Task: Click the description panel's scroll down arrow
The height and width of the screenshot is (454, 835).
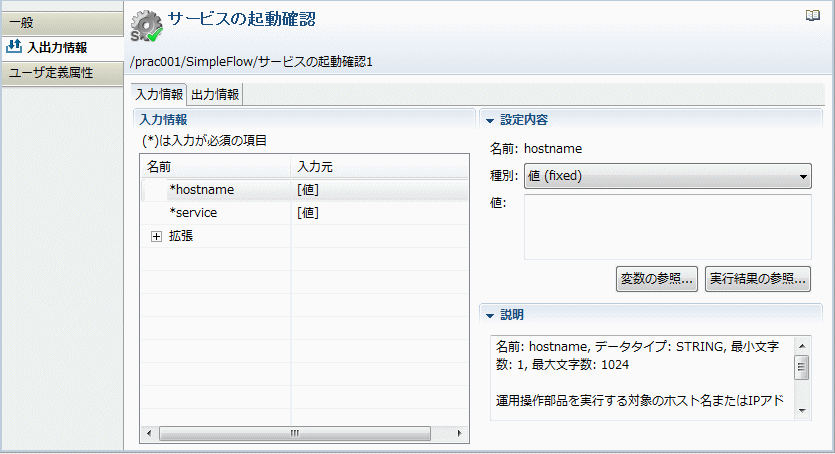Action: [802, 411]
